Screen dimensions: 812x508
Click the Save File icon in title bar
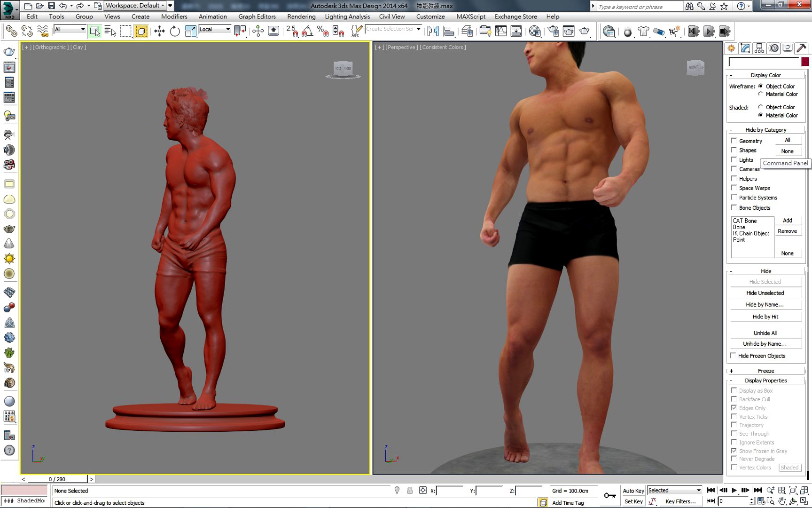(51, 6)
